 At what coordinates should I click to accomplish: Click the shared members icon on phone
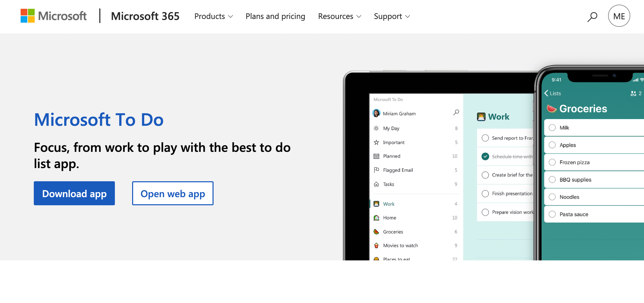[633, 94]
